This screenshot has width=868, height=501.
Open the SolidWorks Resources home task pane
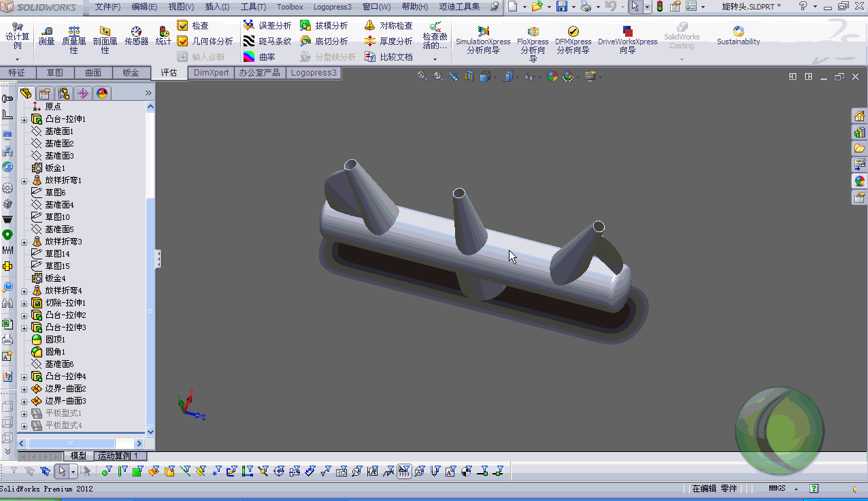(x=859, y=116)
